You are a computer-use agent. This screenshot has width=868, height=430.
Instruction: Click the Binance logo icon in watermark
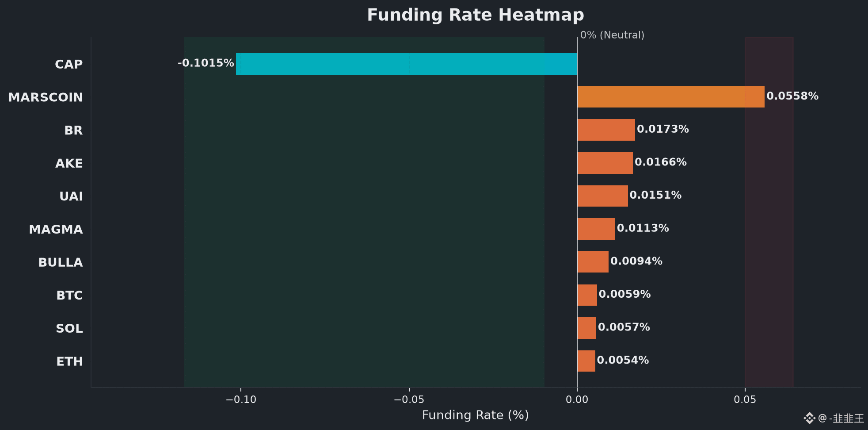tap(809, 418)
